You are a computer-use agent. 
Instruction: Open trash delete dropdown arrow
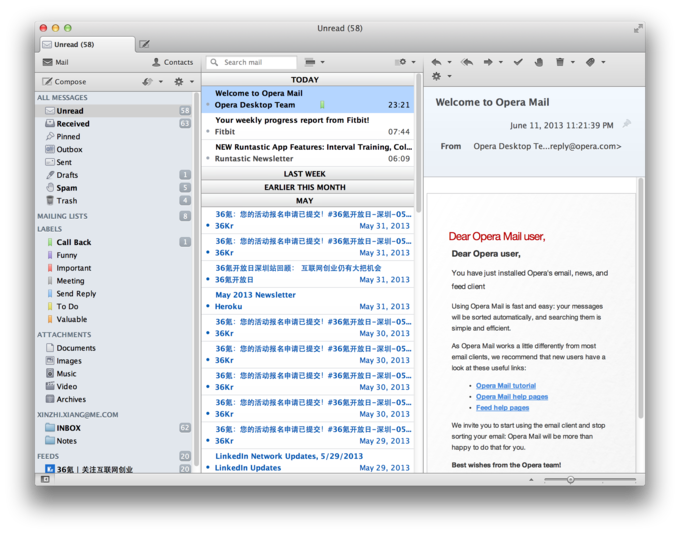click(572, 62)
